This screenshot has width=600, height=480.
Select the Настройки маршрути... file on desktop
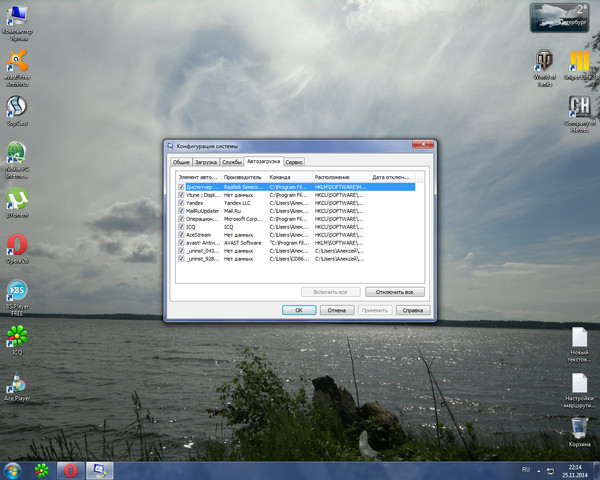pyautogui.click(x=579, y=390)
